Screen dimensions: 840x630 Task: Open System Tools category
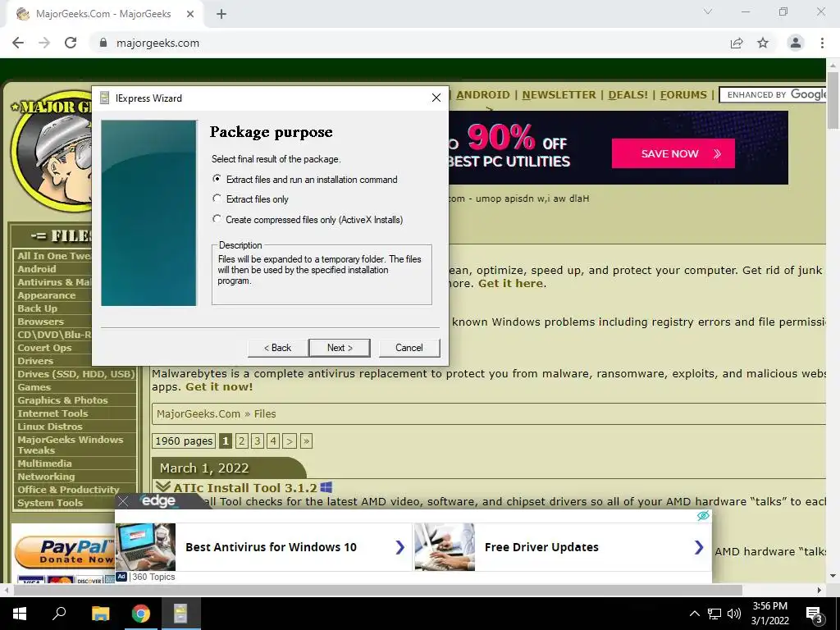(50, 503)
